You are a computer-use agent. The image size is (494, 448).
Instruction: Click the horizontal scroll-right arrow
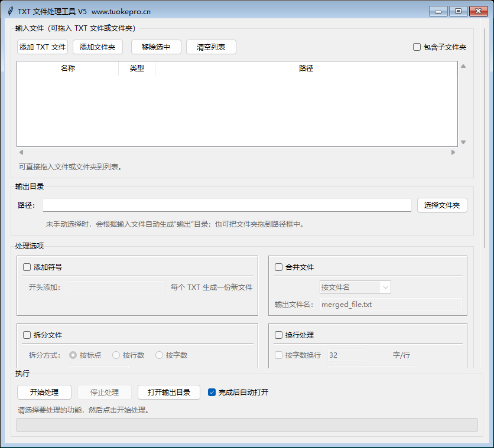pos(453,152)
